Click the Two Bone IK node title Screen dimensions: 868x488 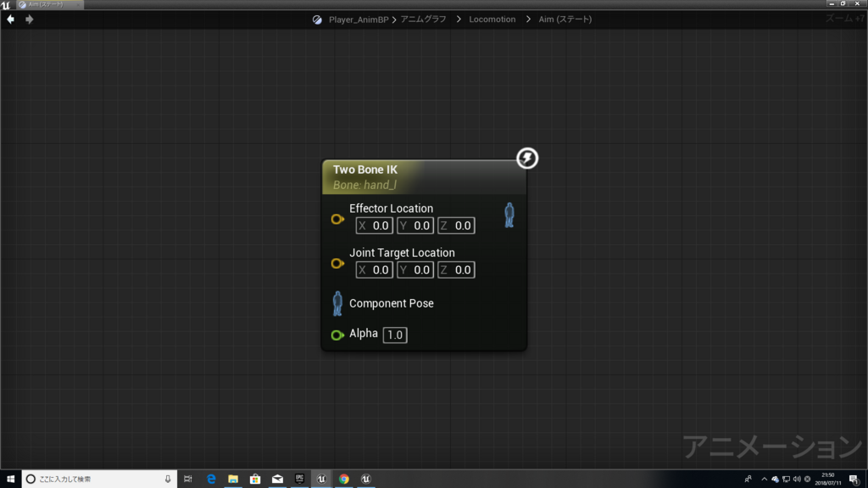[x=365, y=169]
